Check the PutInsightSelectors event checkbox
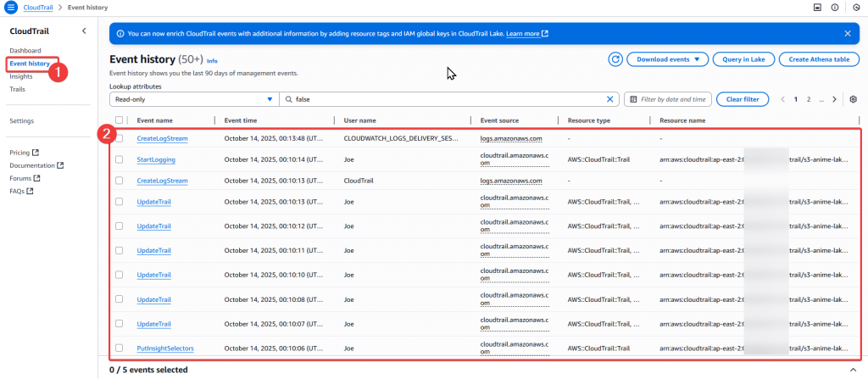 click(119, 348)
